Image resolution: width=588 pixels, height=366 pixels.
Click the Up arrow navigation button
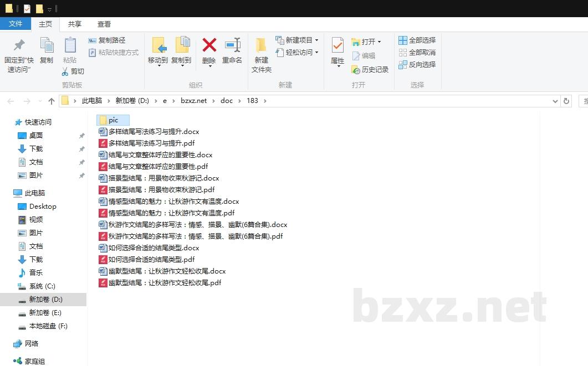[x=52, y=101]
